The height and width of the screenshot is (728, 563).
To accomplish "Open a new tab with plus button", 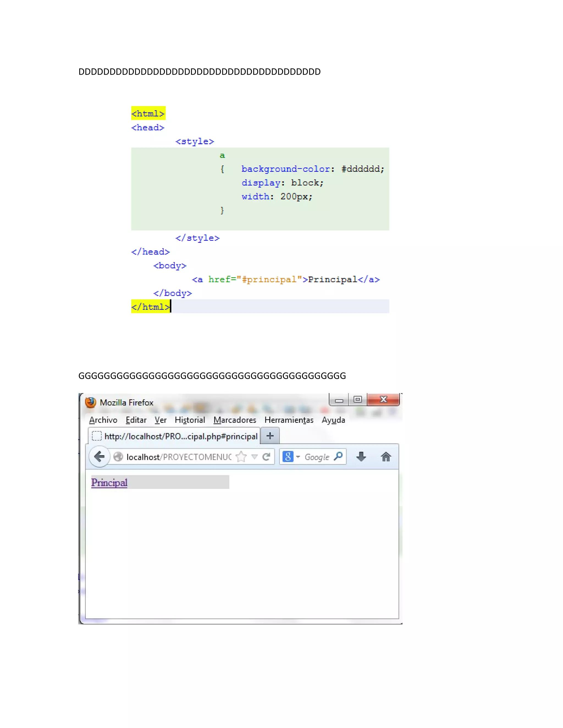I will (x=270, y=436).
